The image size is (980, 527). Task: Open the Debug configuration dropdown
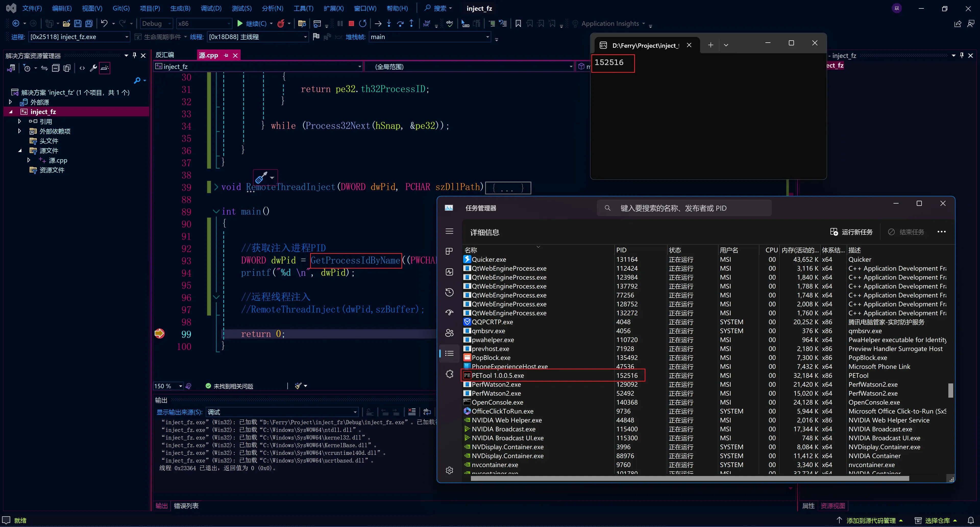(156, 23)
